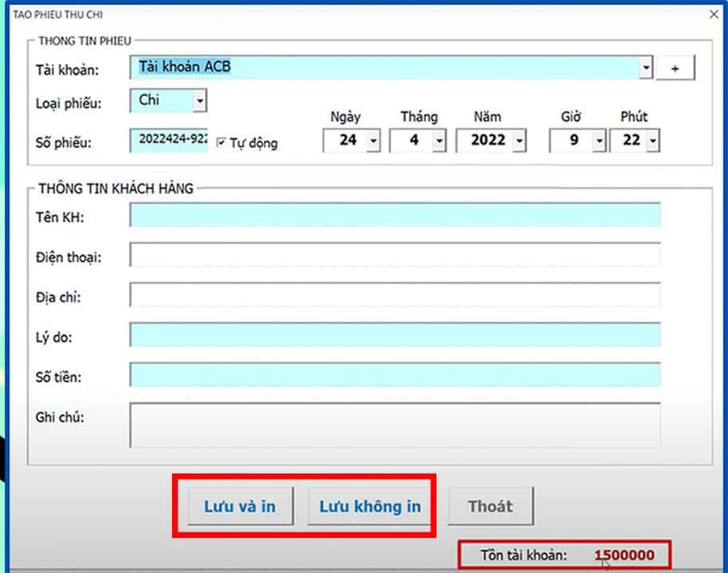Click the plus button to add account
The image size is (728, 573).
tap(675, 68)
